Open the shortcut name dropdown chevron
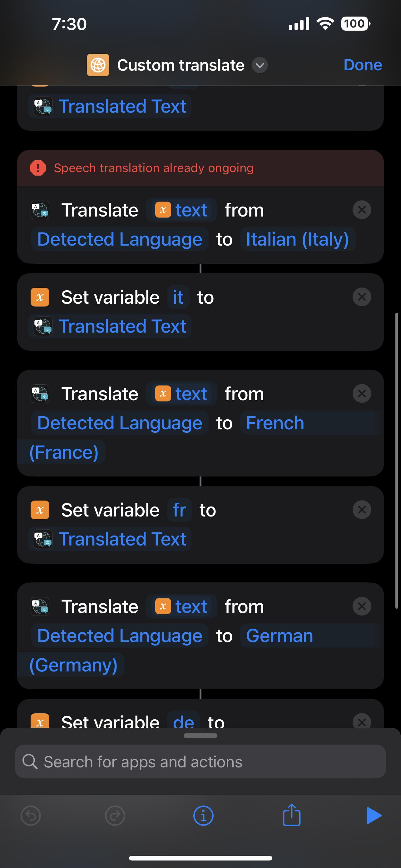401x868 pixels. (x=260, y=65)
